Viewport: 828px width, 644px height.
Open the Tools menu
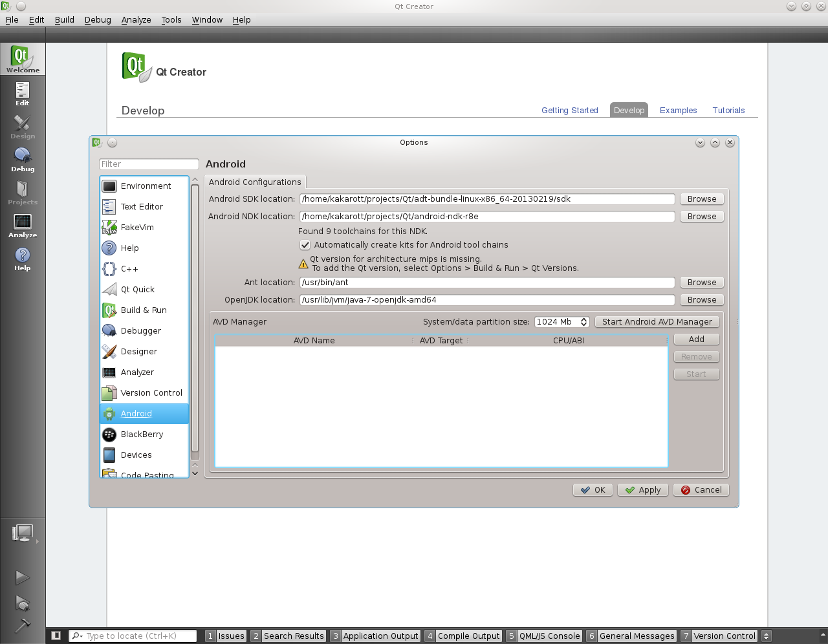point(171,19)
